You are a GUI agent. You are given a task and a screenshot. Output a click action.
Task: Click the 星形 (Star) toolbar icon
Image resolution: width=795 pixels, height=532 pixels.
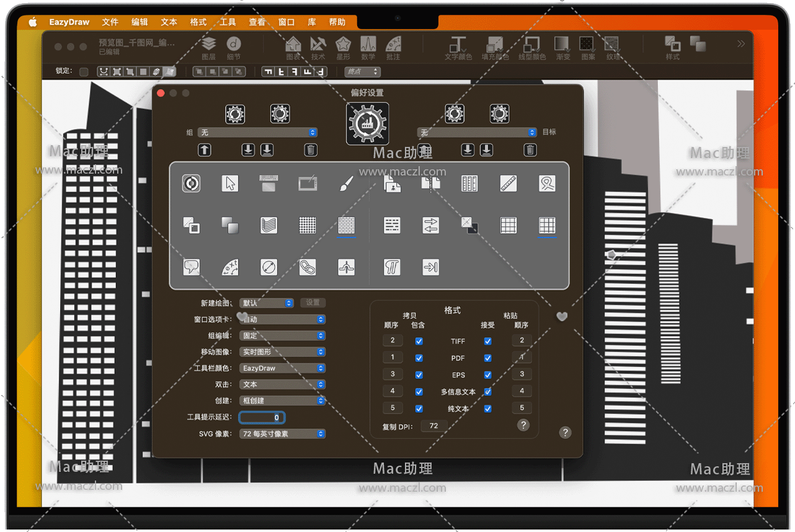pos(343,48)
